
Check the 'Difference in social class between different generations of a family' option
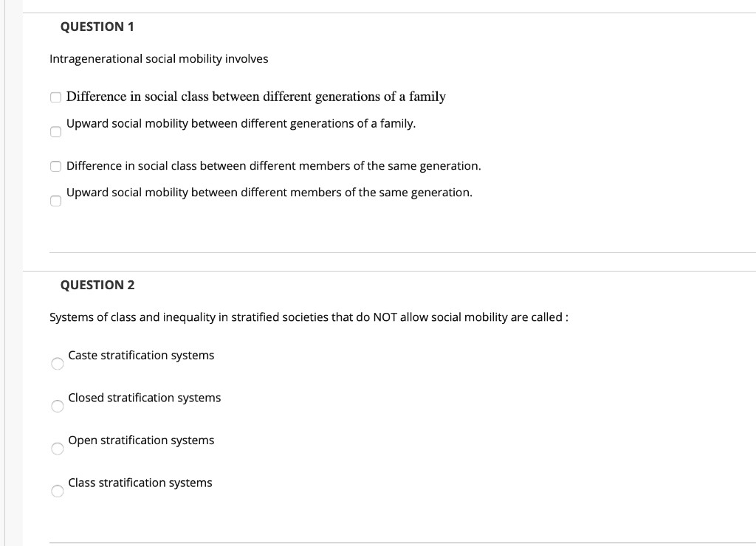click(55, 97)
